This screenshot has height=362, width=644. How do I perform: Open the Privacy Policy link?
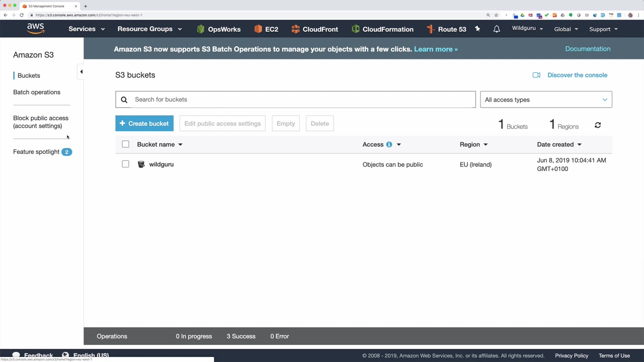[572, 355]
